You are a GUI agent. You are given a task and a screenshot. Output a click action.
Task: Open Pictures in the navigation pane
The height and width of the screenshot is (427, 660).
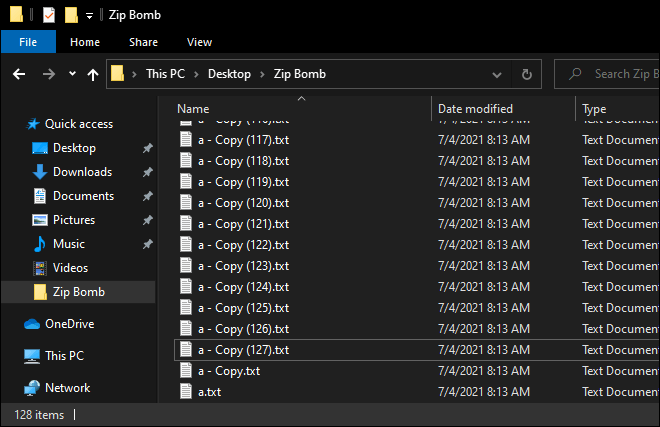(74, 220)
